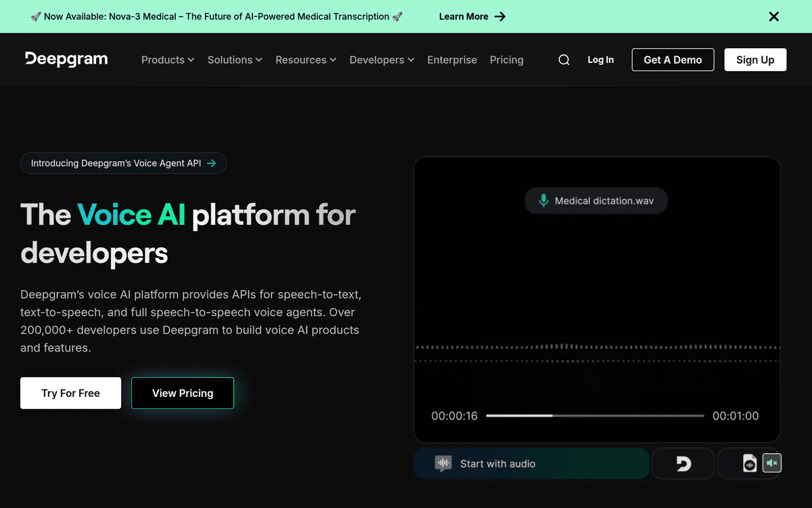Click the View Pricing button
812x508 pixels.
pos(183,393)
